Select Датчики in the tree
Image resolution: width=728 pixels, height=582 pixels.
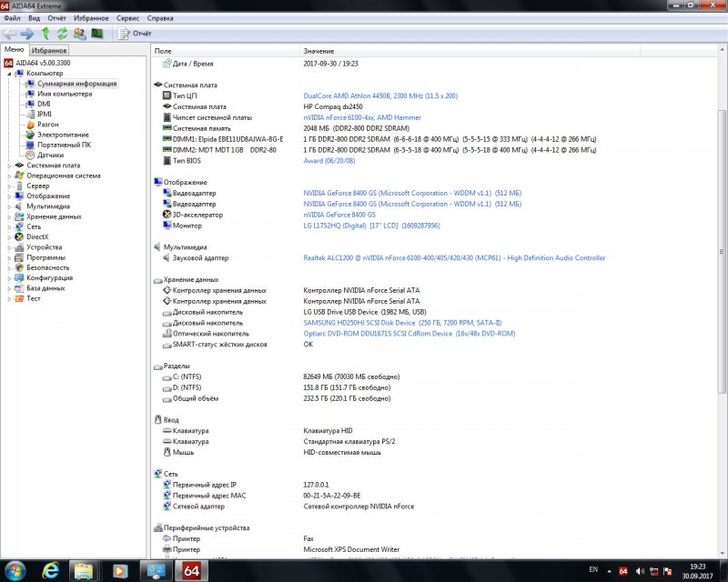[50, 155]
